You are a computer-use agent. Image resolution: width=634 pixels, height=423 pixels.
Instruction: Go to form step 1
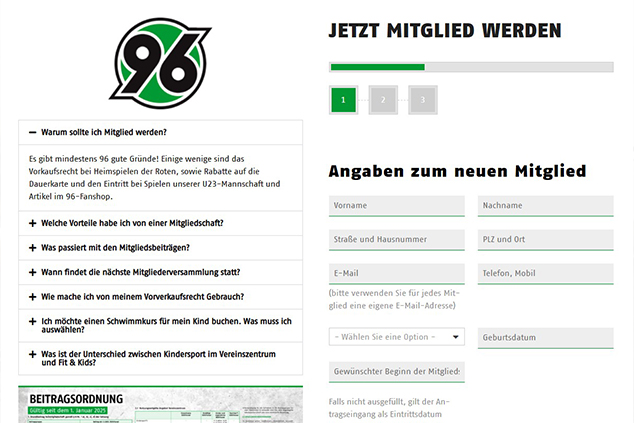point(343,100)
